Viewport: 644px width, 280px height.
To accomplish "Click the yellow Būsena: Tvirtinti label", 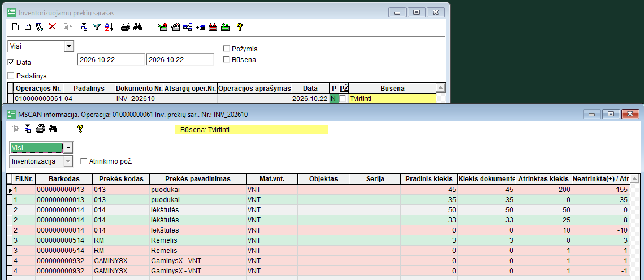I will [252, 129].
